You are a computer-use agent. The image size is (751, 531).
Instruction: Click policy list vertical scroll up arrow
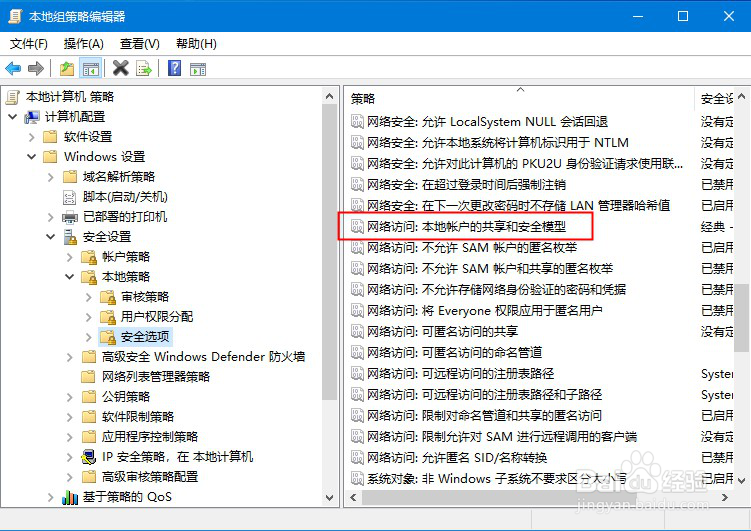coord(741,96)
